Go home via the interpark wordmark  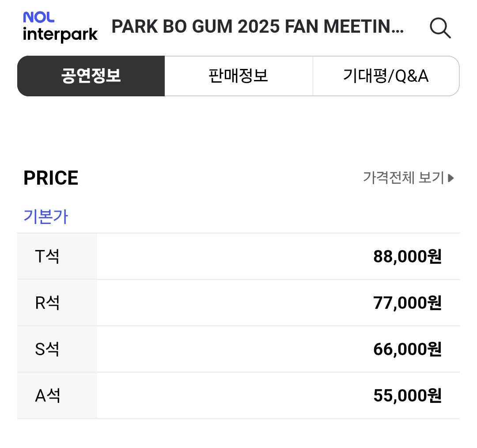tap(60, 35)
